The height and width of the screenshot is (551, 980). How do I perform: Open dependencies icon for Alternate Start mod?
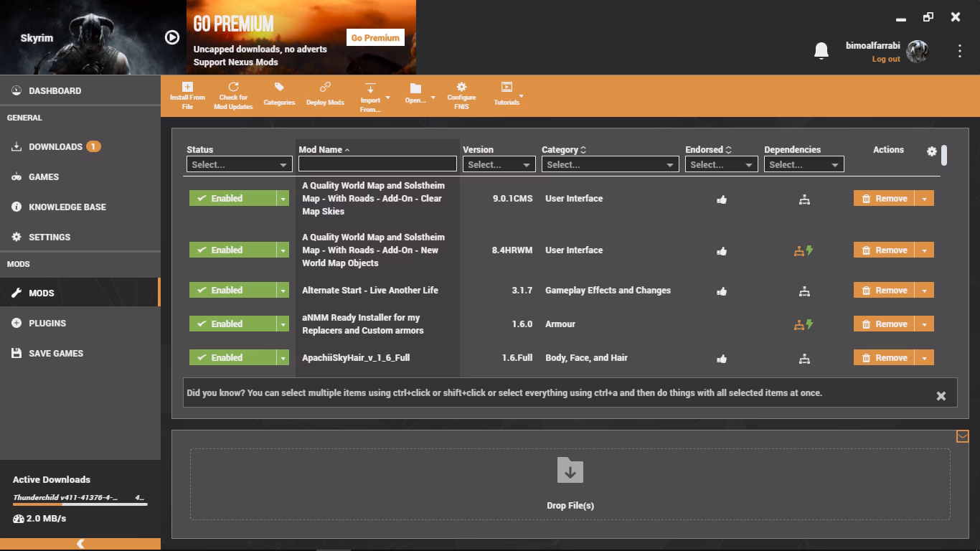804,291
